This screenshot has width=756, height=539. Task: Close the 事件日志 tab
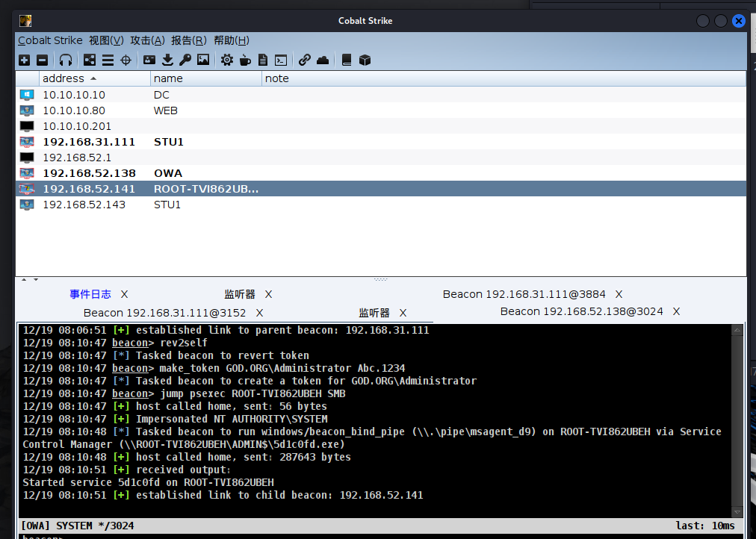coord(125,294)
